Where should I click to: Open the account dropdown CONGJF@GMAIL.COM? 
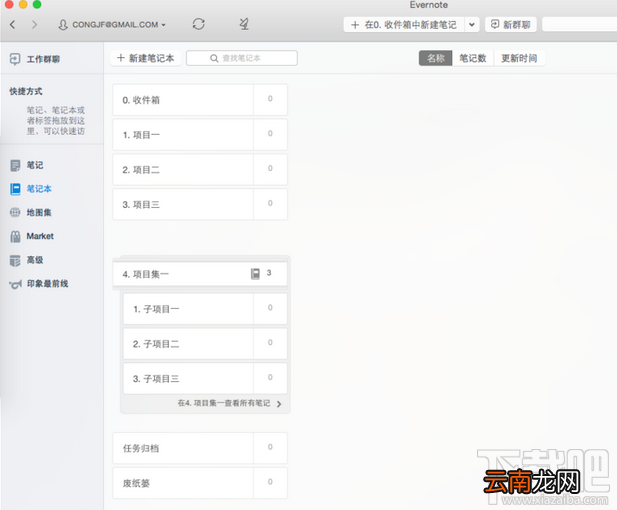click(x=112, y=24)
